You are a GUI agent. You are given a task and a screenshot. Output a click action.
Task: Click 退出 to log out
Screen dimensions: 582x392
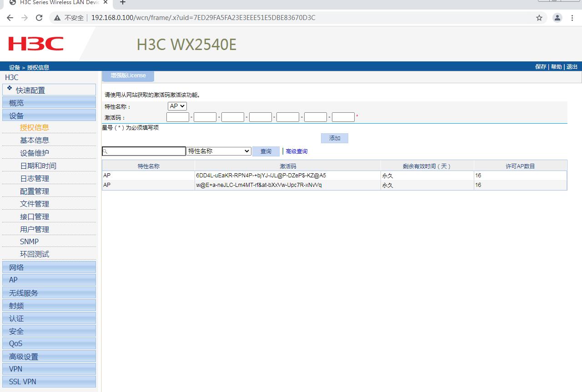572,67
